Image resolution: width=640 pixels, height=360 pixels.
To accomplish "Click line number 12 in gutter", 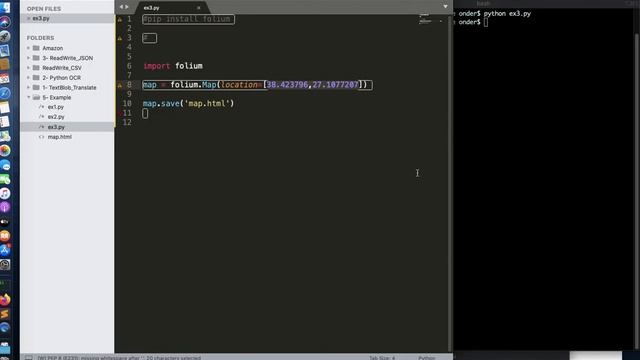I will click(x=127, y=122).
